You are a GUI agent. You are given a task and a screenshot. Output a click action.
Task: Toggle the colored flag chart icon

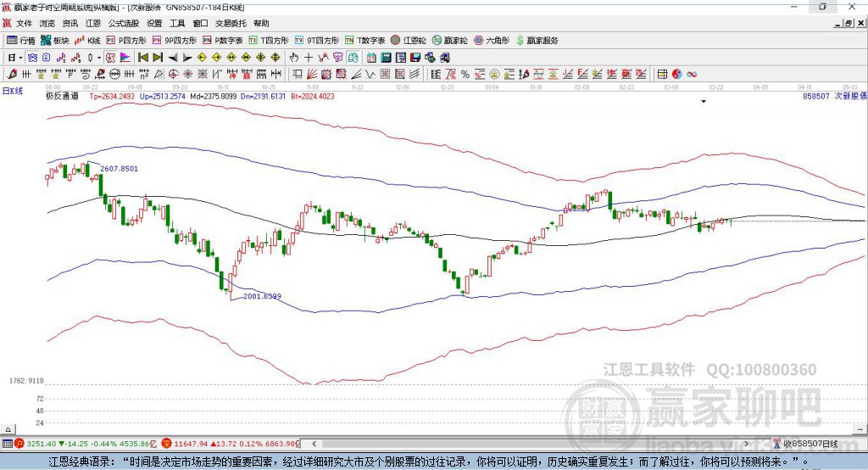pos(125,58)
